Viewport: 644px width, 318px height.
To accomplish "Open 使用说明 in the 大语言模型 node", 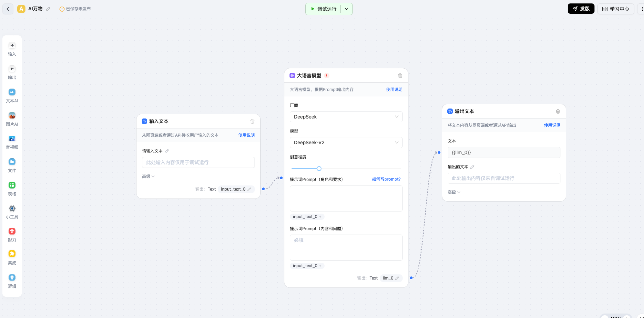I will click(x=394, y=90).
